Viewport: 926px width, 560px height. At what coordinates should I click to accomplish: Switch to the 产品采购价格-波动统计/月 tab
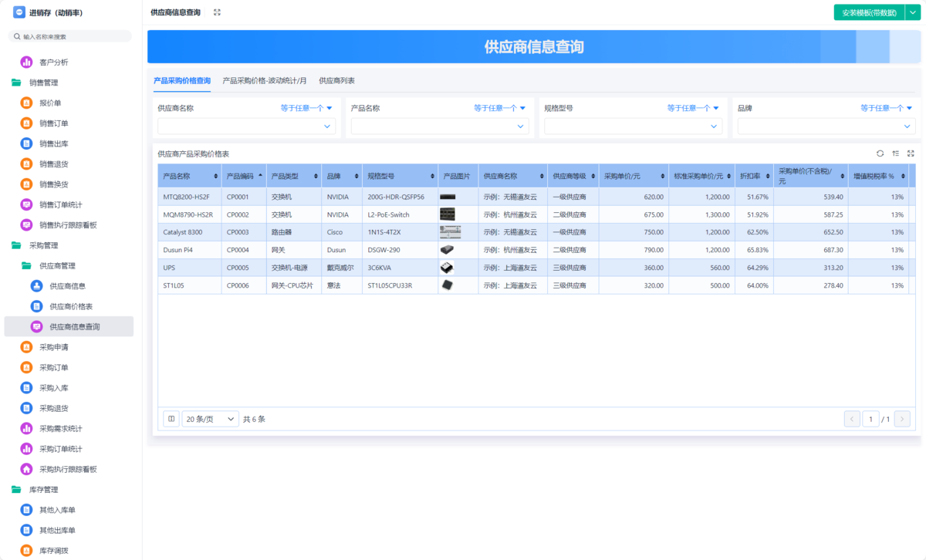pos(265,81)
